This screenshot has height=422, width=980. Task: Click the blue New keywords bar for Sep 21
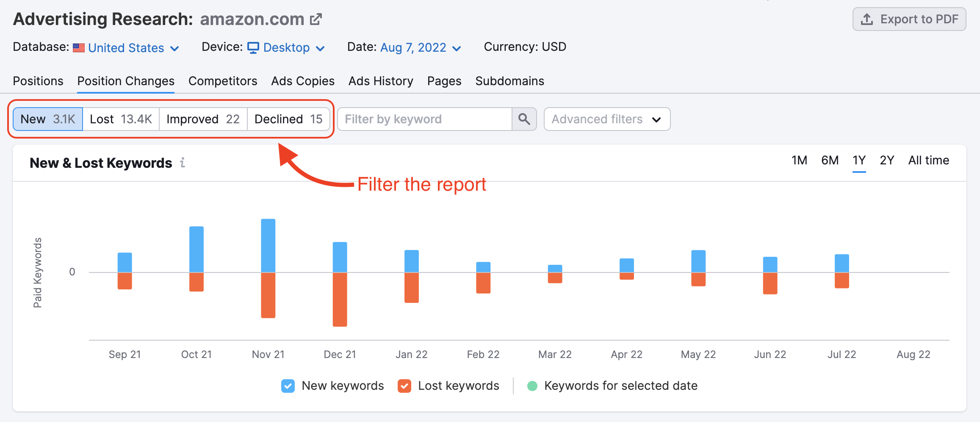pos(125,263)
